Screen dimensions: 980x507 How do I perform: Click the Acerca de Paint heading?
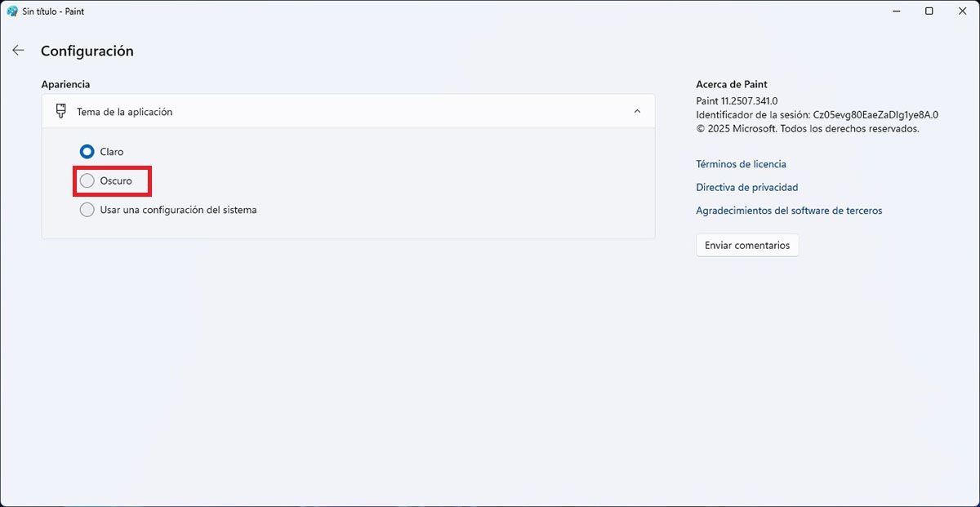click(x=731, y=84)
